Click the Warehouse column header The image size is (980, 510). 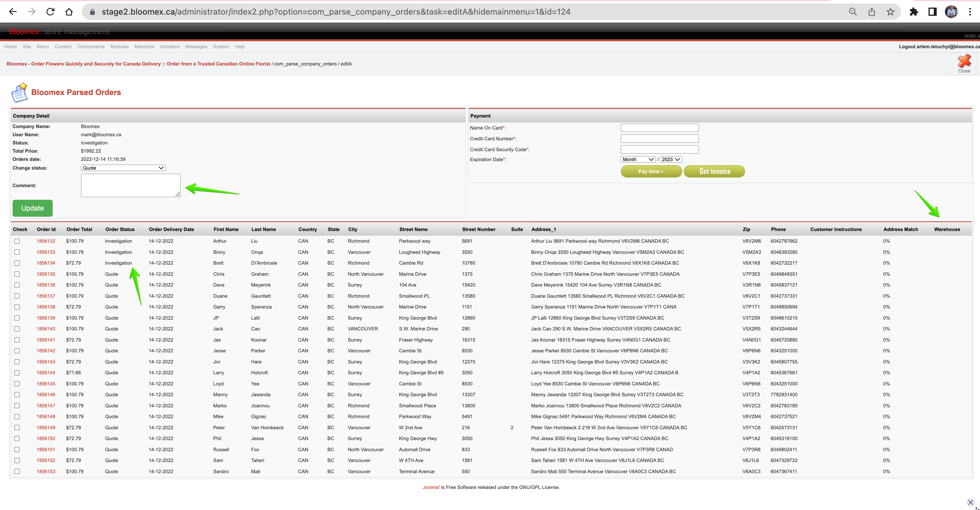coord(947,229)
